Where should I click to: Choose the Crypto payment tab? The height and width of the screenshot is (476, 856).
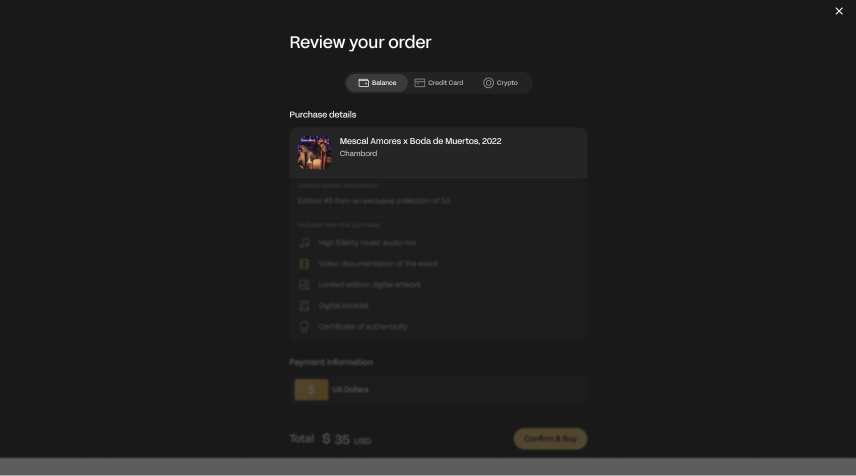click(500, 83)
